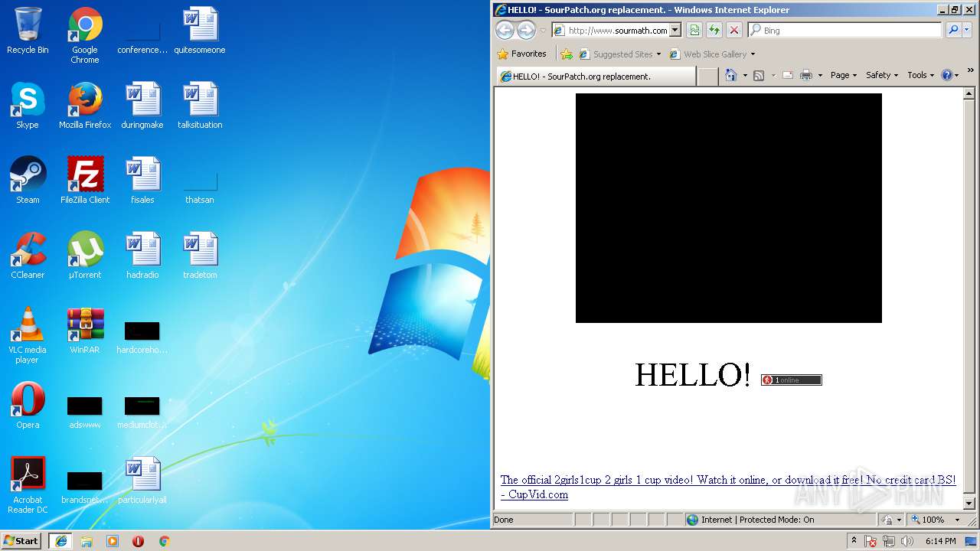The height and width of the screenshot is (551, 980).
Task: Select the Skype desktop icon
Action: pyautogui.click(x=28, y=106)
